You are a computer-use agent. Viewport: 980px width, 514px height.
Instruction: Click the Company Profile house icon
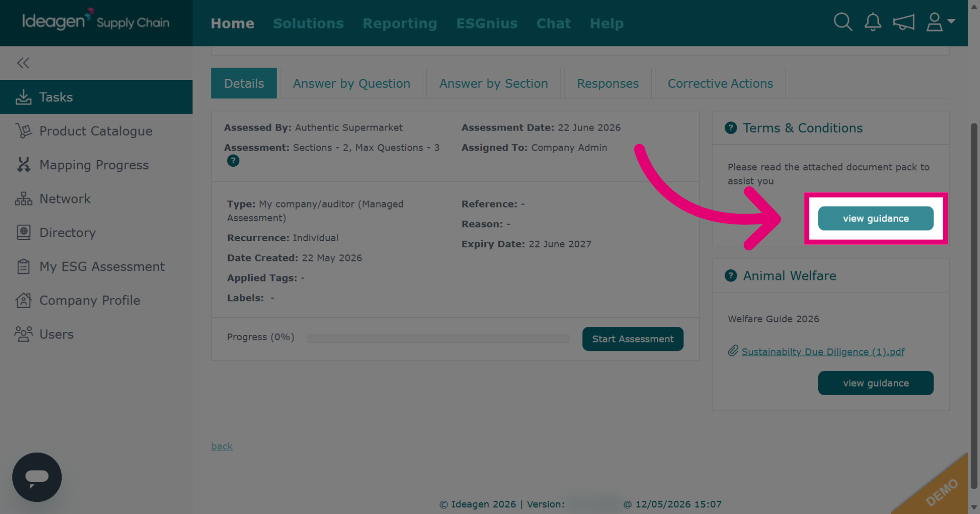pyautogui.click(x=23, y=300)
